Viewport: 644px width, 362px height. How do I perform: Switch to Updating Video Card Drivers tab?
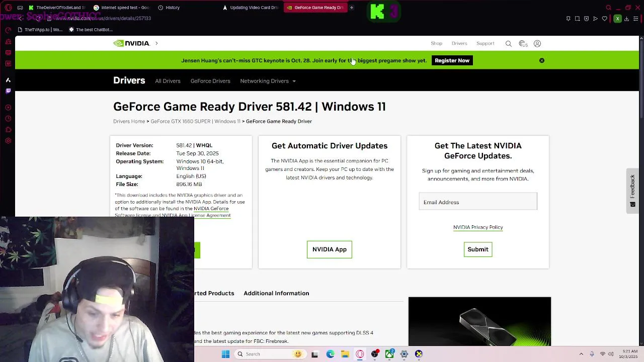pyautogui.click(x=251, y=8)
